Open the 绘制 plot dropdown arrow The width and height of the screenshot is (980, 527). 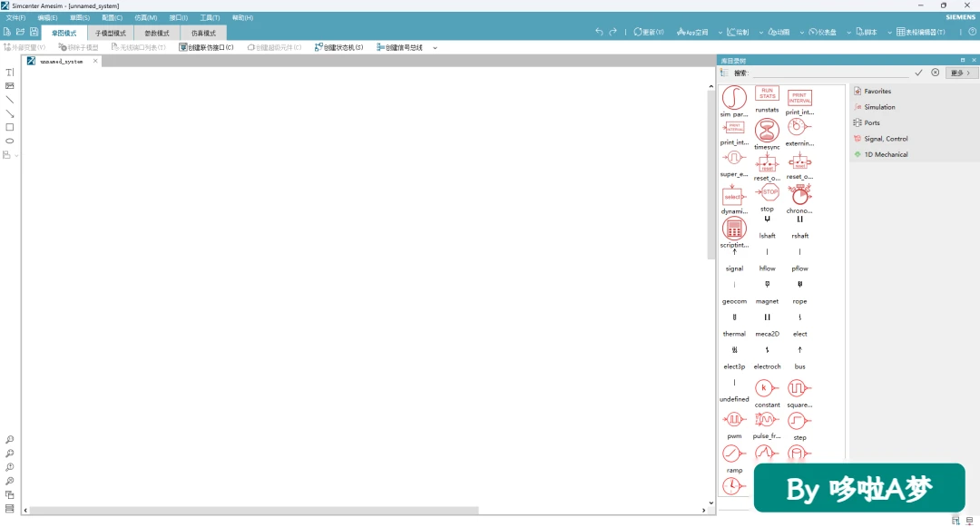pos(760,33)
